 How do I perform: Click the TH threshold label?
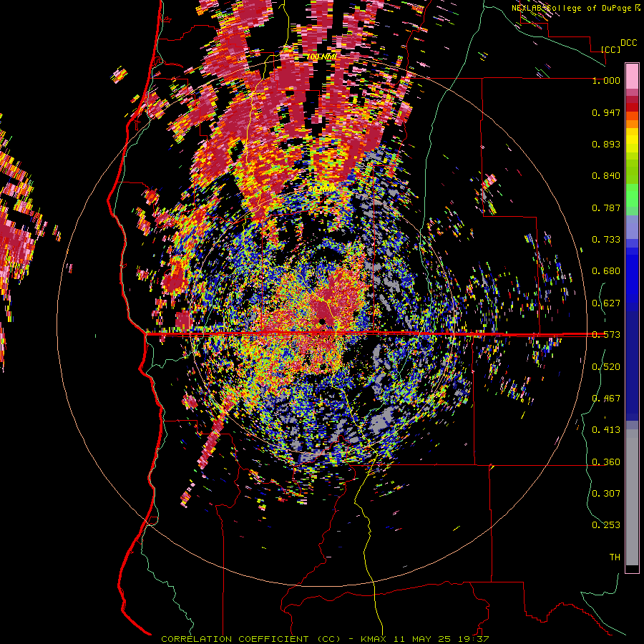click(615, 557)
